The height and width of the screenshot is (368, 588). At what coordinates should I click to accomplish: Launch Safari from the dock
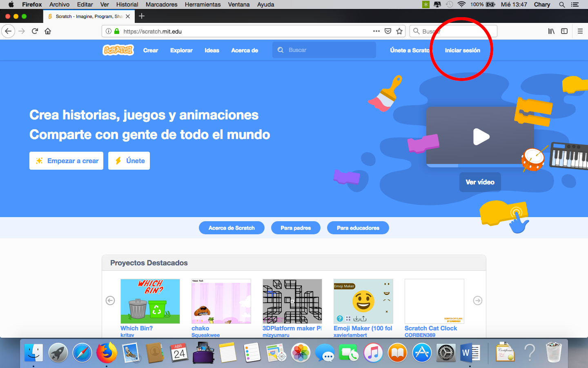pyautogui.click(x=82, y=352)
